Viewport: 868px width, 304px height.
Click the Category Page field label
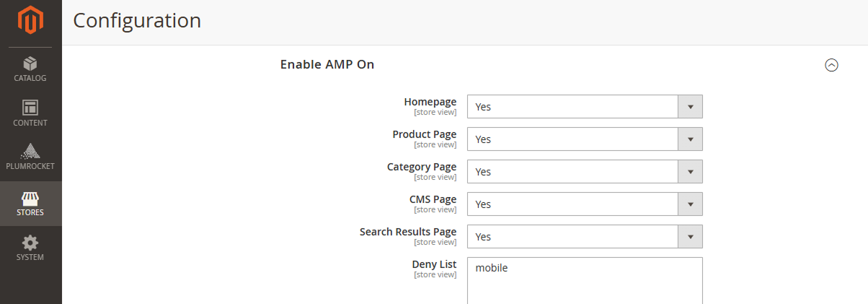422,167
